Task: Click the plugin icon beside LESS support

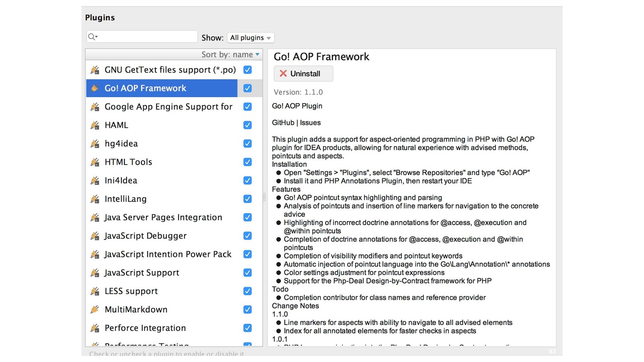Action: [x=95, y=291]
